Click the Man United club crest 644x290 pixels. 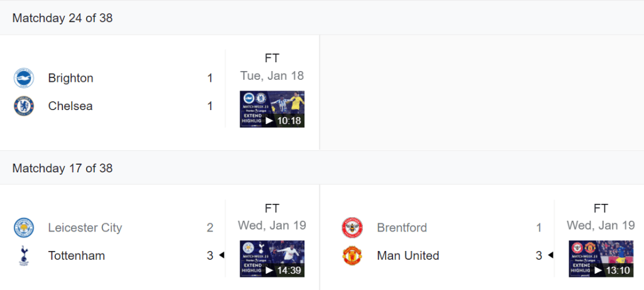[x=352, y=255]
